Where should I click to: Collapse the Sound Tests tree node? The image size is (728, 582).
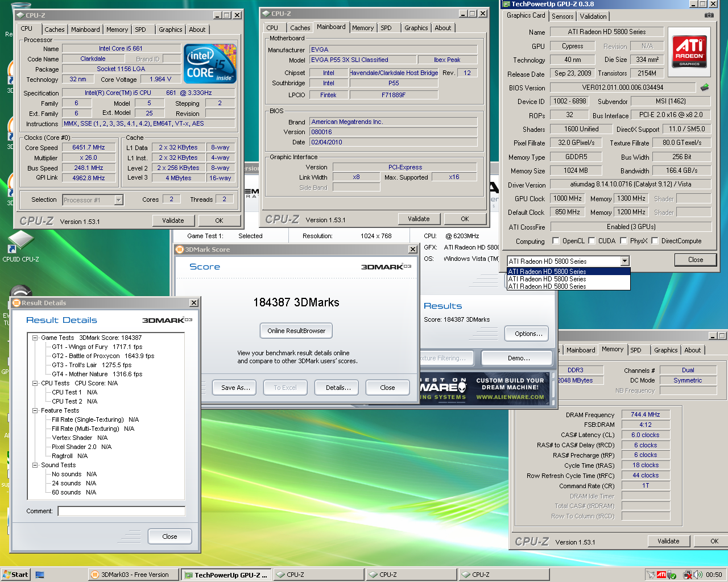[35, 465]
